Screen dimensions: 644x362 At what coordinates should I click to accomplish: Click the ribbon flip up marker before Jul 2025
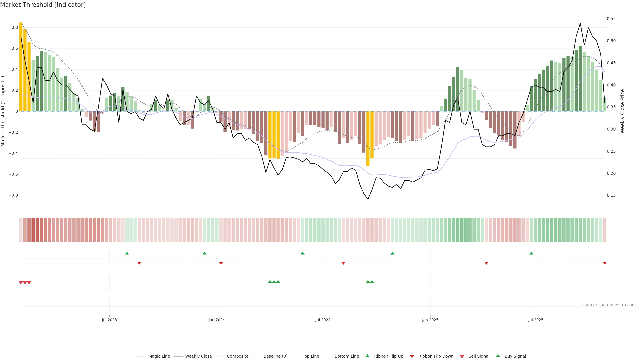(531, 253)
